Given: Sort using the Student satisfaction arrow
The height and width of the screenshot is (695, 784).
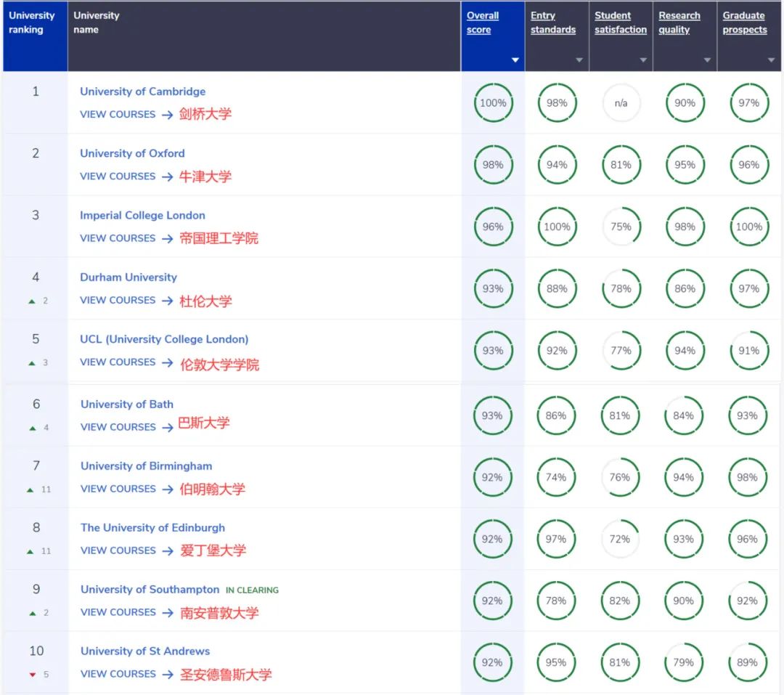Looking at the screenshot, I should (x=643, y=60).
